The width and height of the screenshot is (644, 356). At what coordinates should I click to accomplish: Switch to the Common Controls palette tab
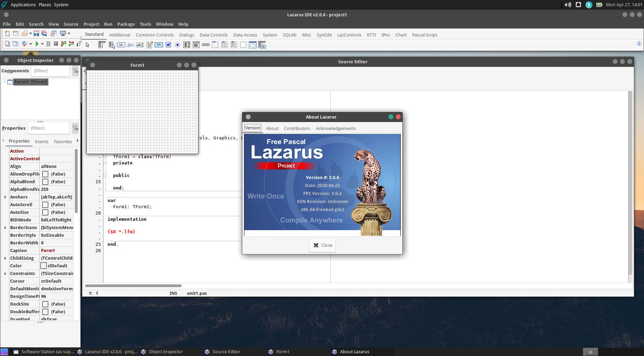coord(155,35)
